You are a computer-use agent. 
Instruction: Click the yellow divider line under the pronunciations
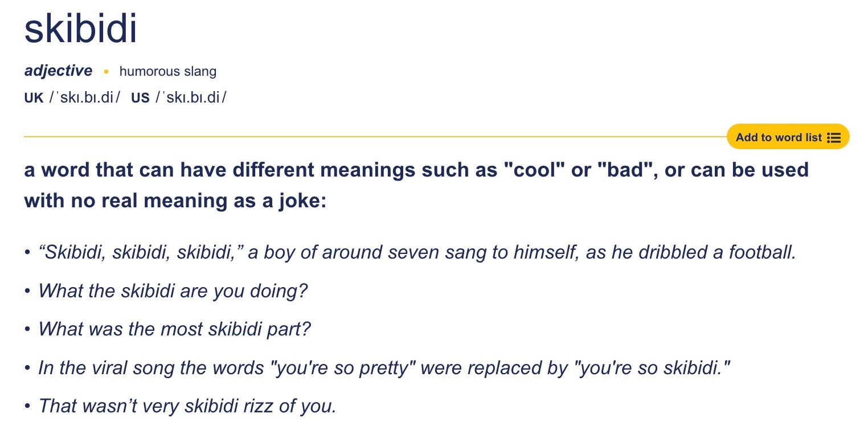pyautogui.click(x=375, y=137)
